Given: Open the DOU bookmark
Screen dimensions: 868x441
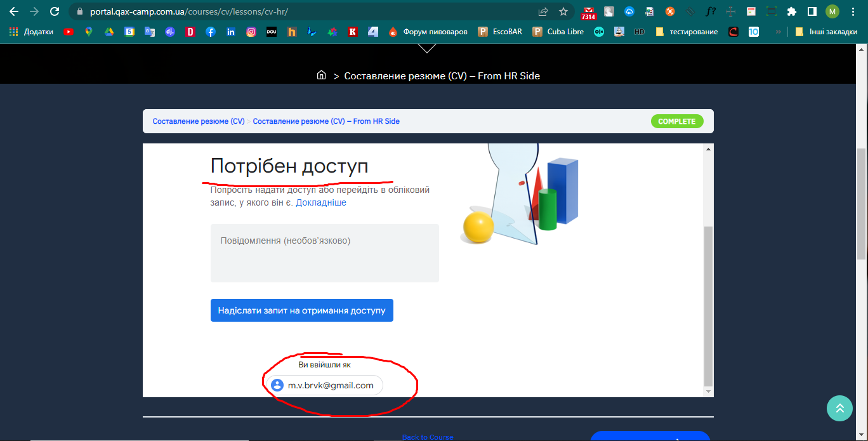Looking at the screenshot, I should [x=272, y=32].
